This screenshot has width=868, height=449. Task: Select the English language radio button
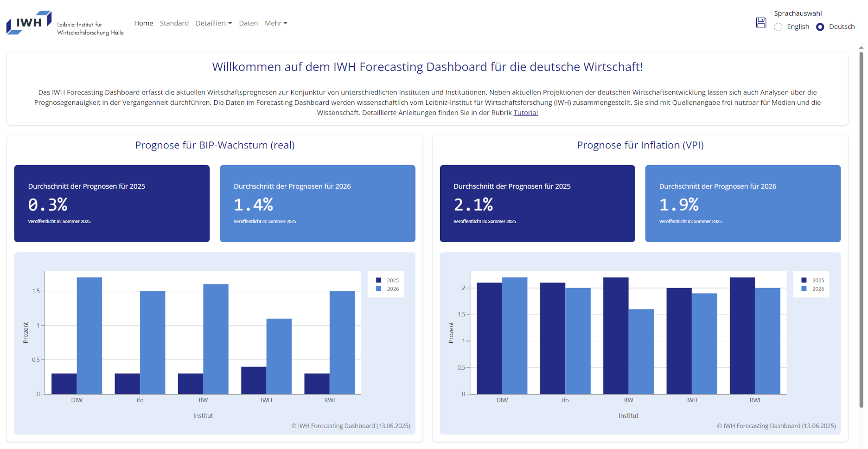778,27
